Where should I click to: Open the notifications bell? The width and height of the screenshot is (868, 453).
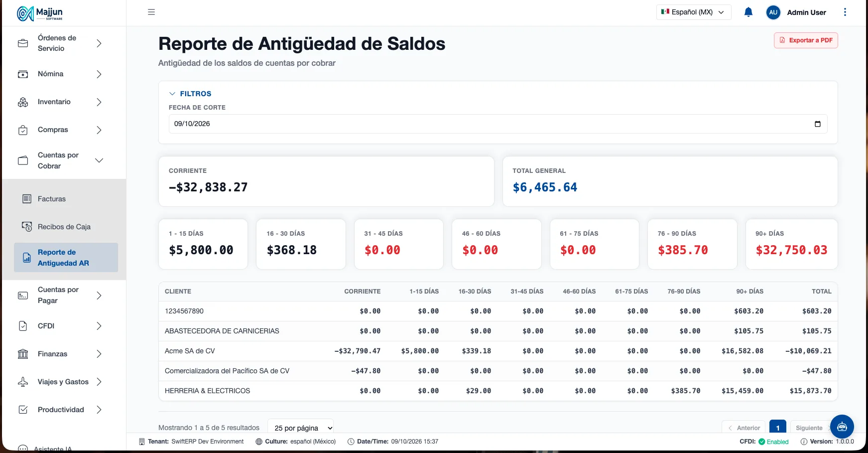click(748, 12)
